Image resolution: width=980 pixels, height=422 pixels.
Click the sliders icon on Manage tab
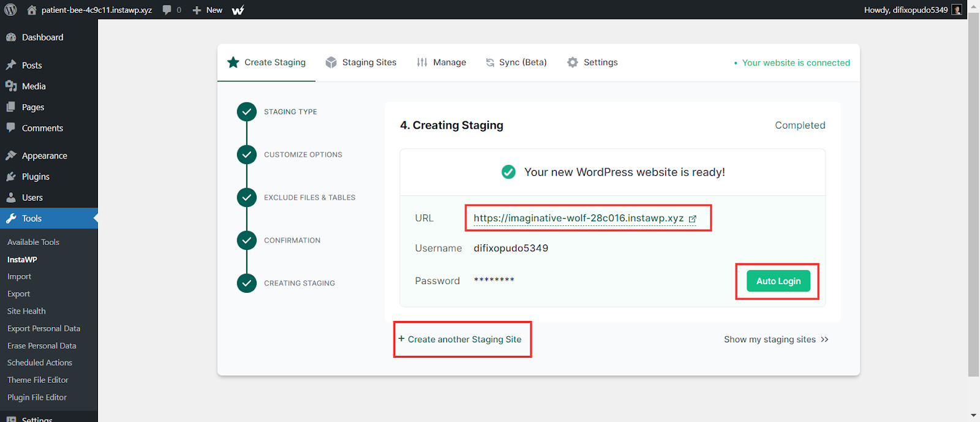(x=422, y=62)
